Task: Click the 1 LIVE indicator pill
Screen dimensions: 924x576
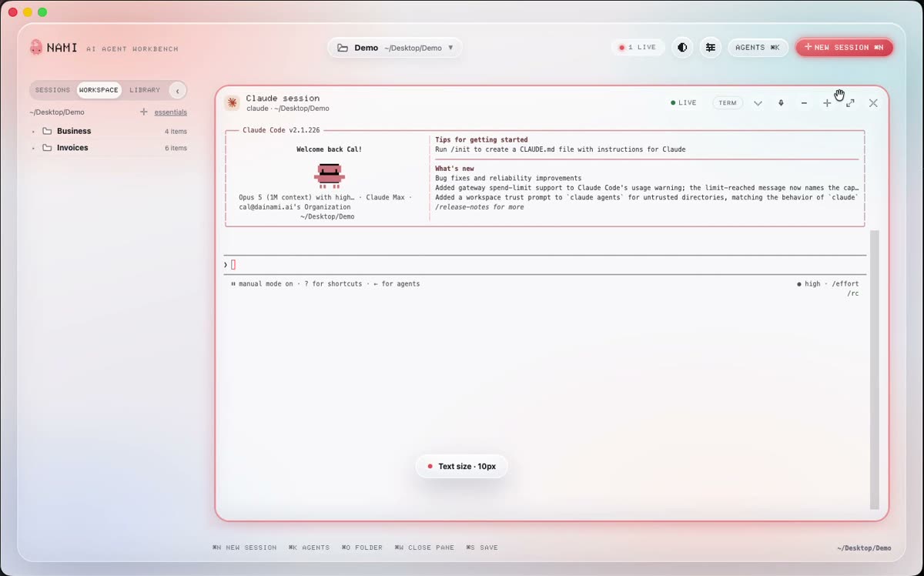Action: click(x=638, y=48)
